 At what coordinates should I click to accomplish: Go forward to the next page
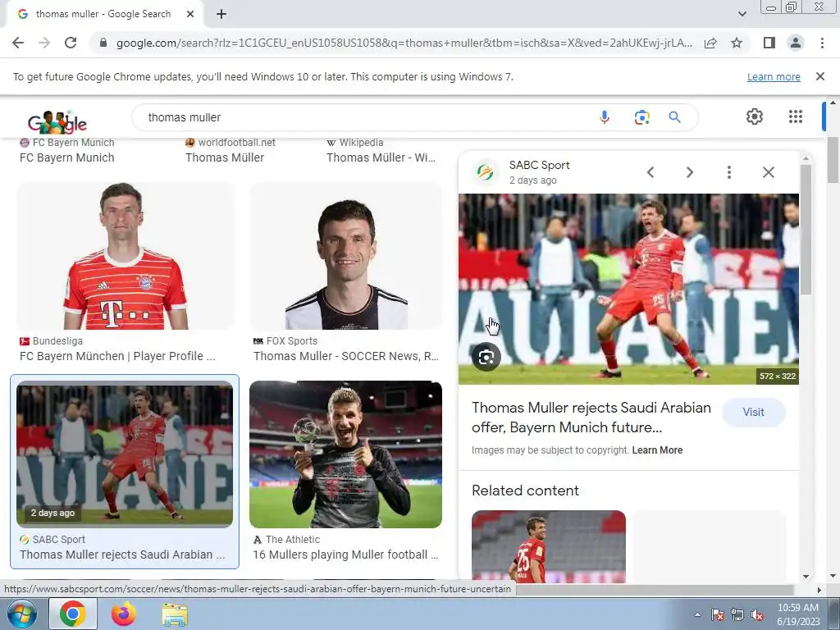[44, 43]
